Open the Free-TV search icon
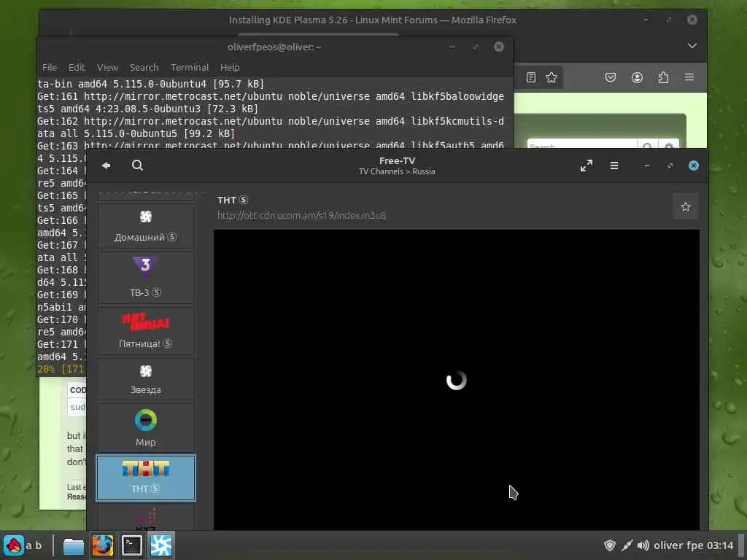 coord(137,166)
